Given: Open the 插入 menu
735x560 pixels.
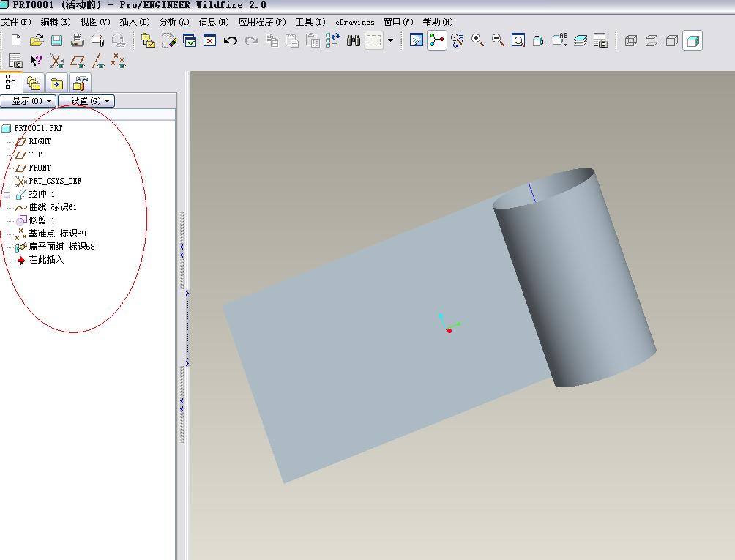Looking at the screenshot, I should [135, 22].
